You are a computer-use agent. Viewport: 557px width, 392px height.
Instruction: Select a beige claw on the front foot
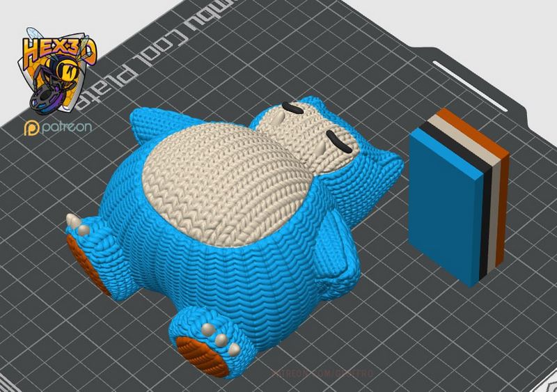(x=222, y=339)
